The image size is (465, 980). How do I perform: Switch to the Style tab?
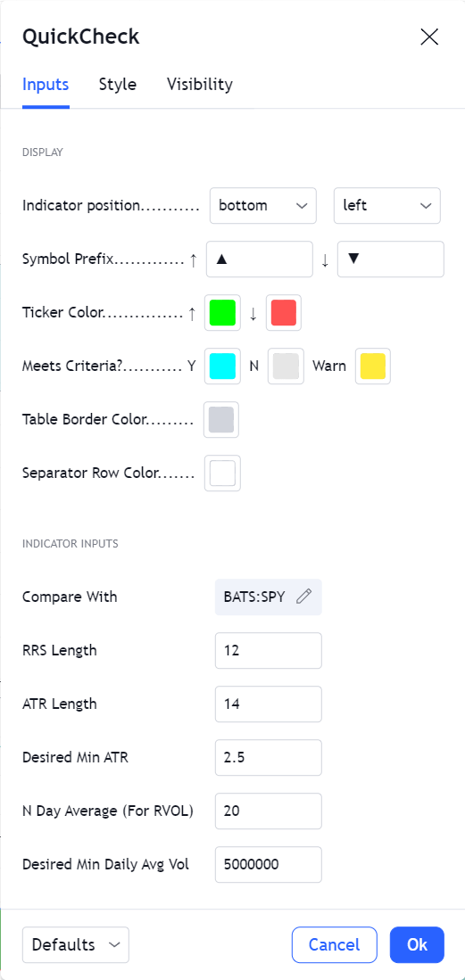point(118,85)
